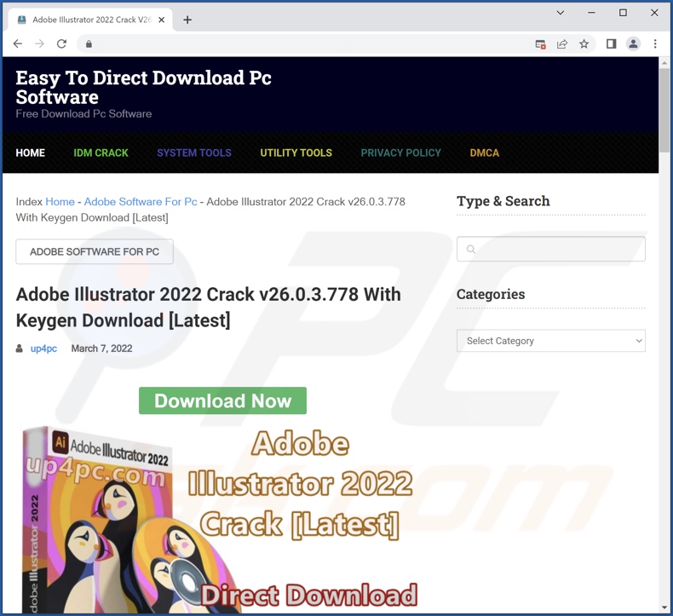Click the Type & Search input field
The image size is (673, 616).
coord(551,249)
